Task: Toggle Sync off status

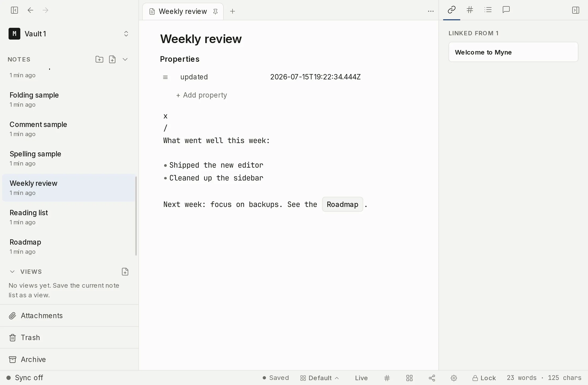Action: tap(25, 378)
